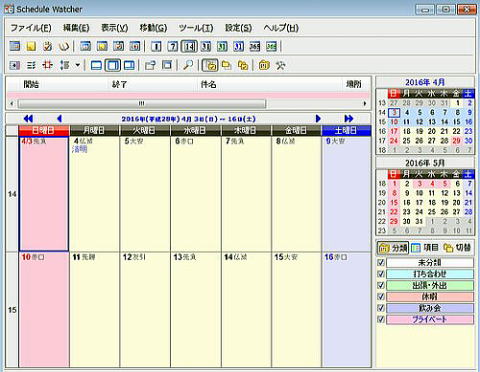Select the salmon 休暇 color label
Viewport: 480px width, 372px height.
[x=430, y=297]
